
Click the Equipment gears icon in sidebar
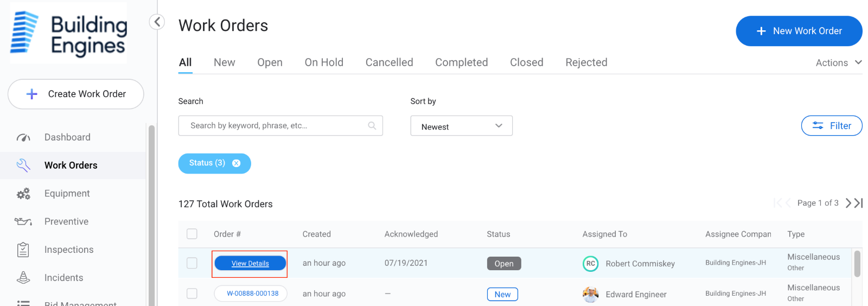pyautogui.click(x=23, y=194)
